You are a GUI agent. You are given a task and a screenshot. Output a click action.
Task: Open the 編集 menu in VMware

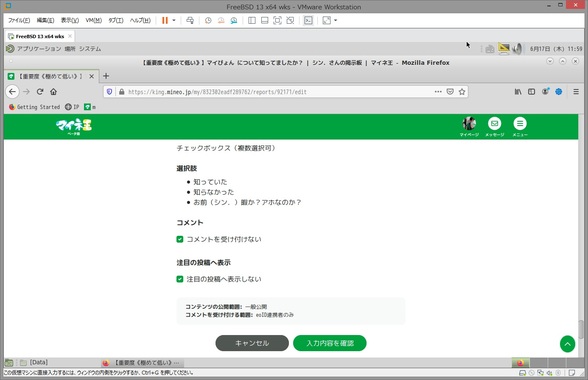click(45, 20)
